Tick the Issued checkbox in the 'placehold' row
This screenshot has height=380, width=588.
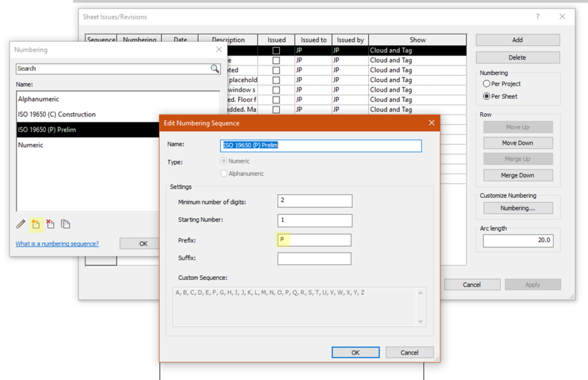pos(276,80)
